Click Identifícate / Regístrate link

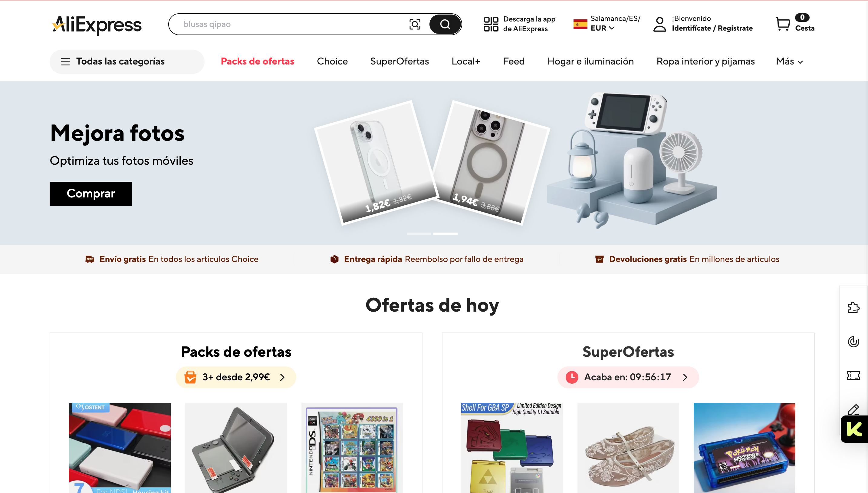712,28
